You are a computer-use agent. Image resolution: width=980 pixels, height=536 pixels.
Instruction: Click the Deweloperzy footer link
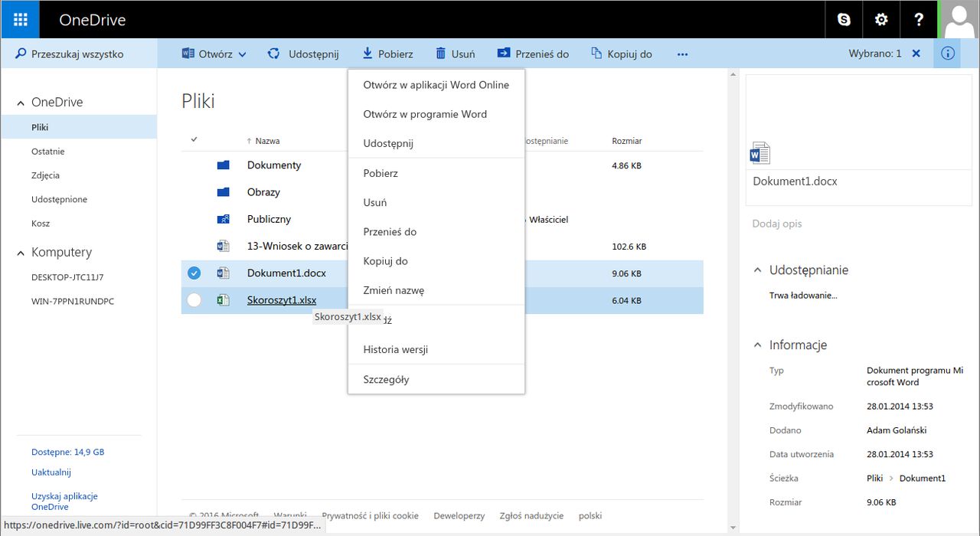[459, 516]
